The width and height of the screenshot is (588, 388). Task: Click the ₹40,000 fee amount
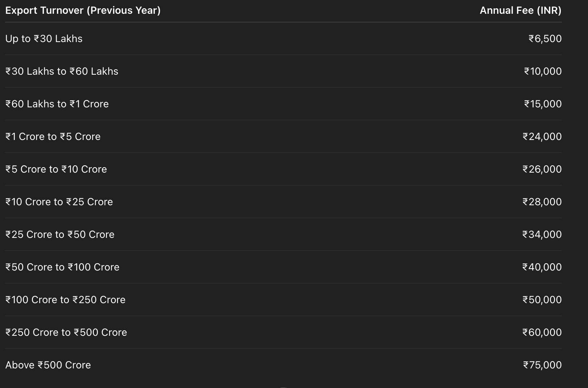(x=542, y=267)
